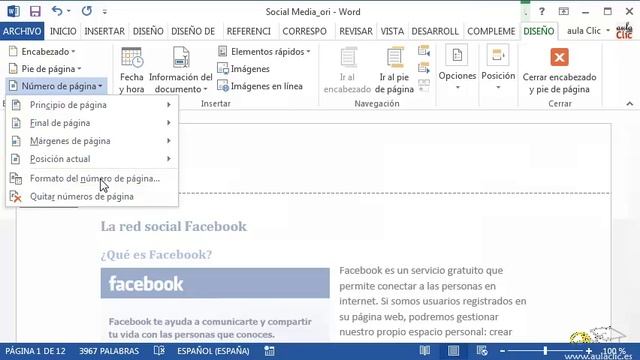The image size is (640, 360).
Task: Go to previous section navigation icon
Action: tap(424, 51)
